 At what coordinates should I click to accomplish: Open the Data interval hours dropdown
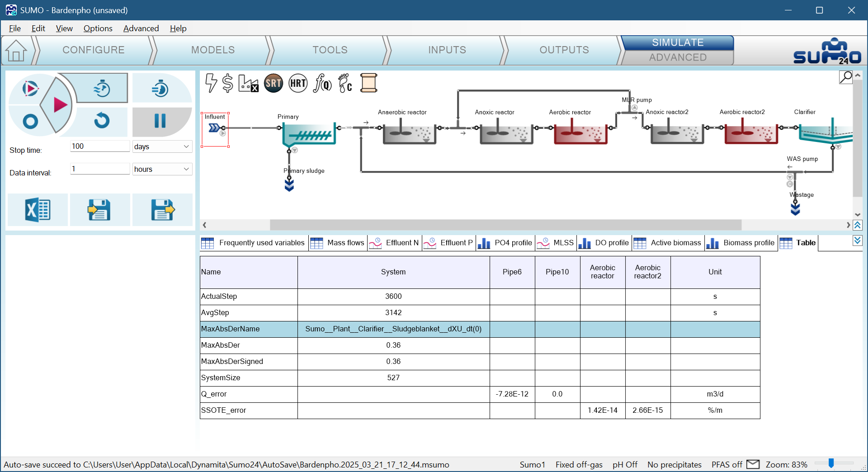tap(162, 169)
